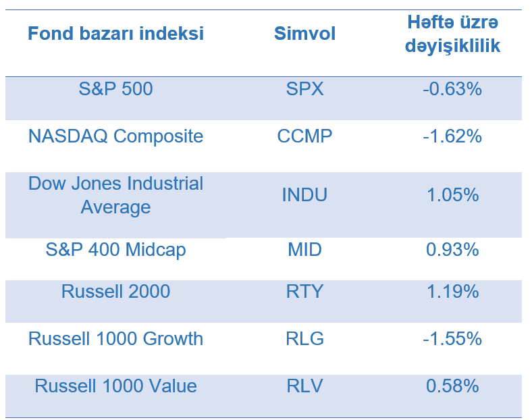
Task: Click the 1.19% change value
Action: click(452, 291)
